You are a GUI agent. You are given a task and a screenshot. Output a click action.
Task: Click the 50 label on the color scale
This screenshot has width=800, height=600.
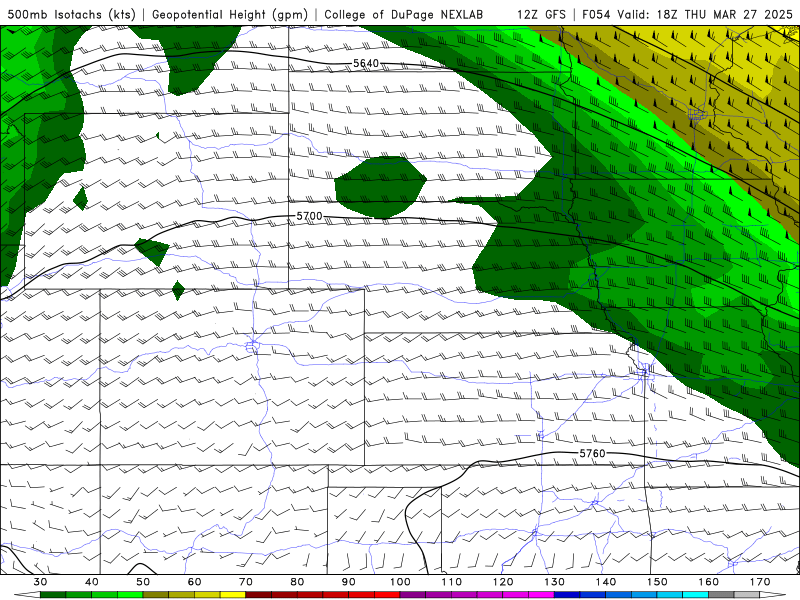pos(143,582)
